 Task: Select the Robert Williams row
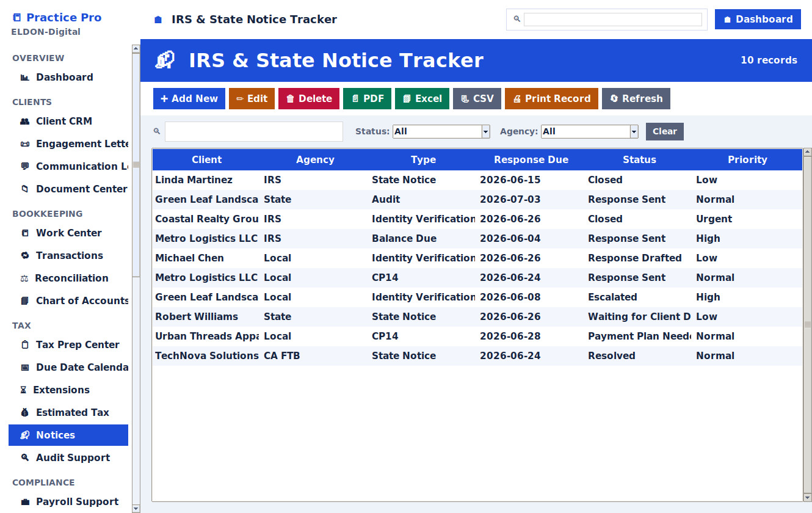477,317
